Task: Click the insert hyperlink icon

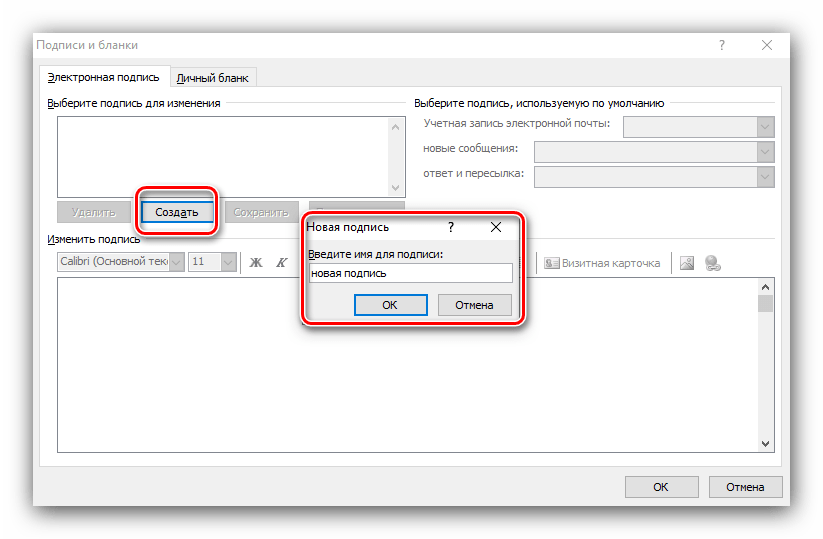Action: [x=713, y=263]
